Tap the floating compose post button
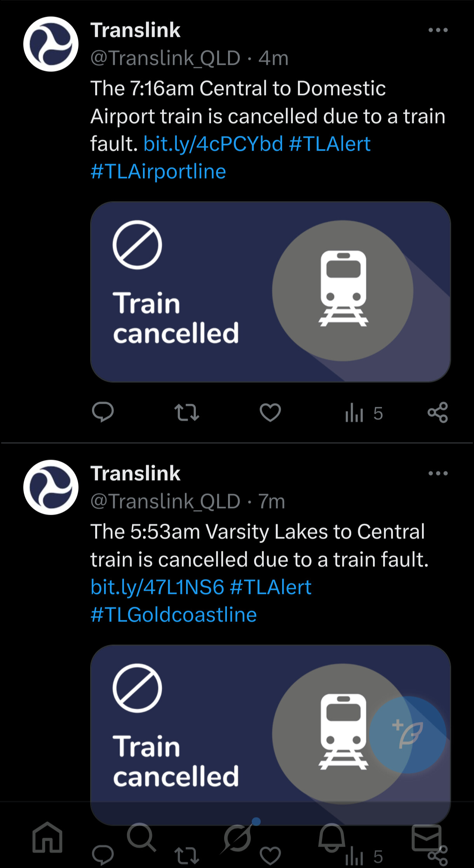This screenshot has height=868, width=474. [407, 734]
